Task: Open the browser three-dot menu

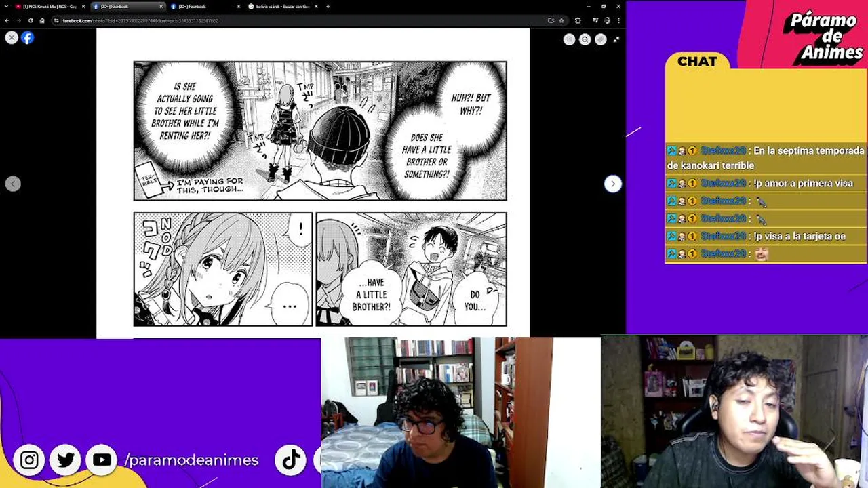Action: tap(618, 20)
